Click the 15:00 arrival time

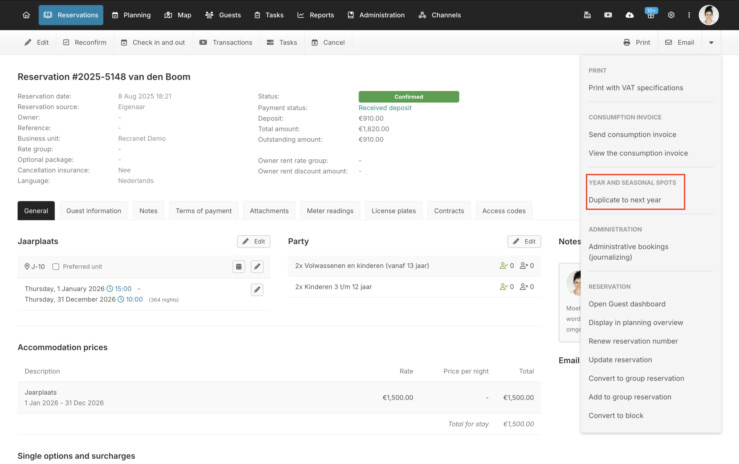[119, 289]
